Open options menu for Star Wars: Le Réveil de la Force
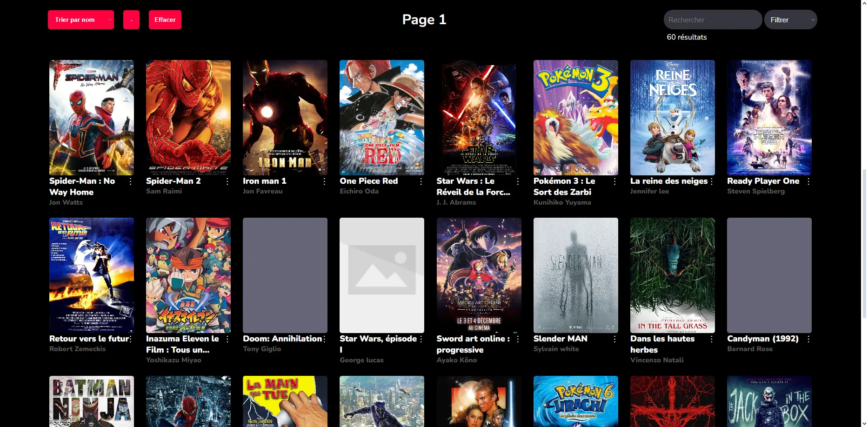868x427 pixels. (x=518, y=181)
